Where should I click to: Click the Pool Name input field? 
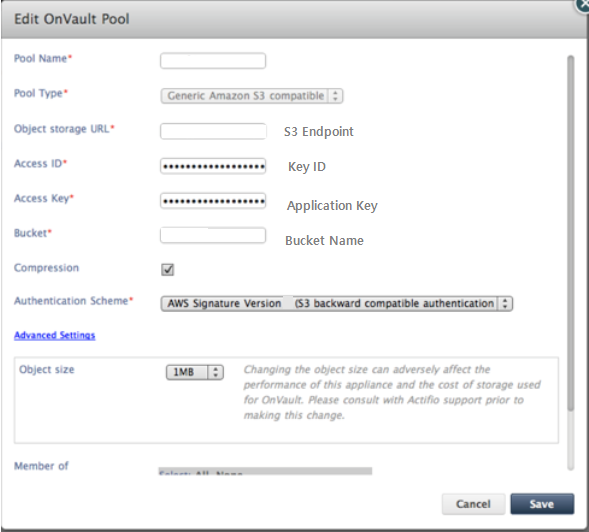(x=213, y=60)
